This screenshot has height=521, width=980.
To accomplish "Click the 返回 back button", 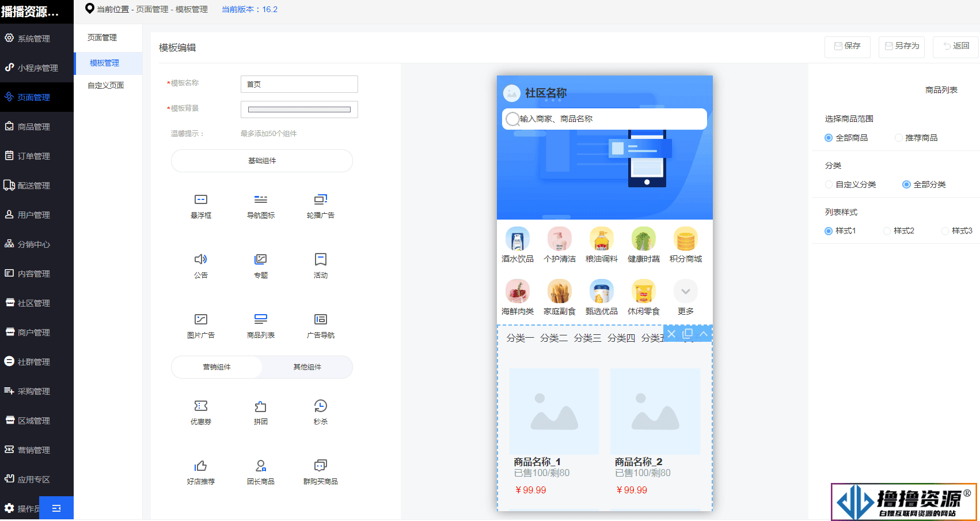I will (x=956, y=46).
